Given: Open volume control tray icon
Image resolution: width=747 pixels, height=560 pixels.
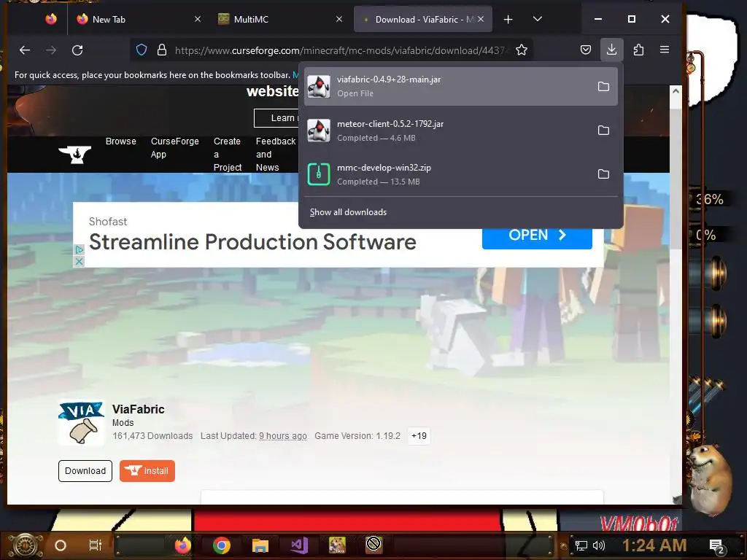Looking at the screenshot, I should coord(598,545).
